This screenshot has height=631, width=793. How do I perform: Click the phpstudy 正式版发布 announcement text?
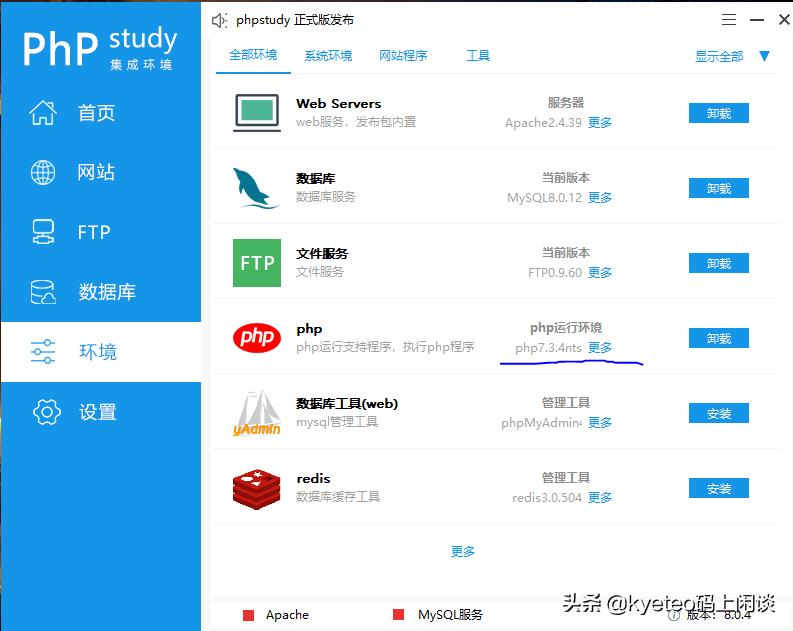(x=295, y=20)
